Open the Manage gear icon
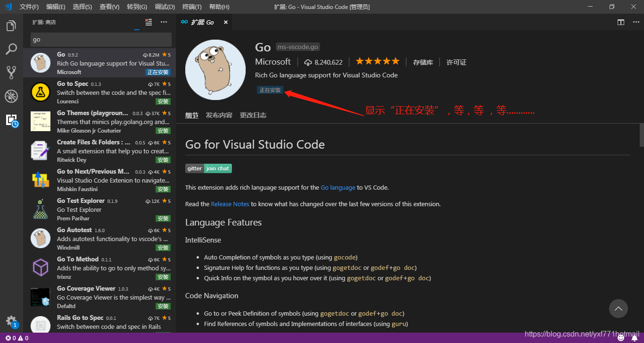The height and width of the screenshot is (343, 644). [x=11, y=321]
